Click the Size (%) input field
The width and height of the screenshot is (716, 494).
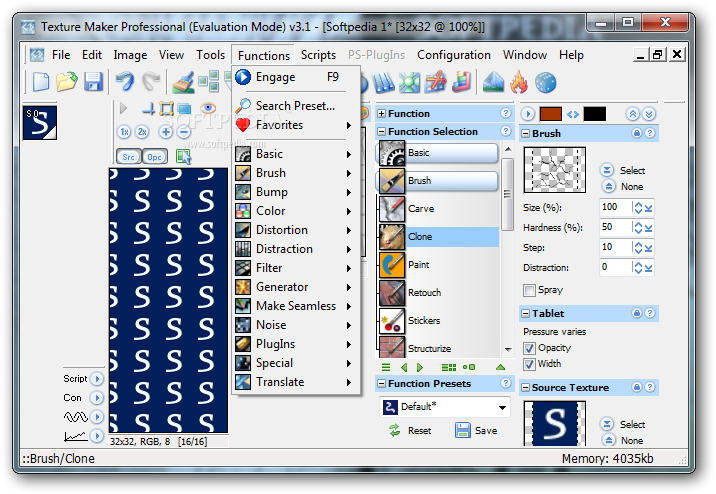coord(615,207)
